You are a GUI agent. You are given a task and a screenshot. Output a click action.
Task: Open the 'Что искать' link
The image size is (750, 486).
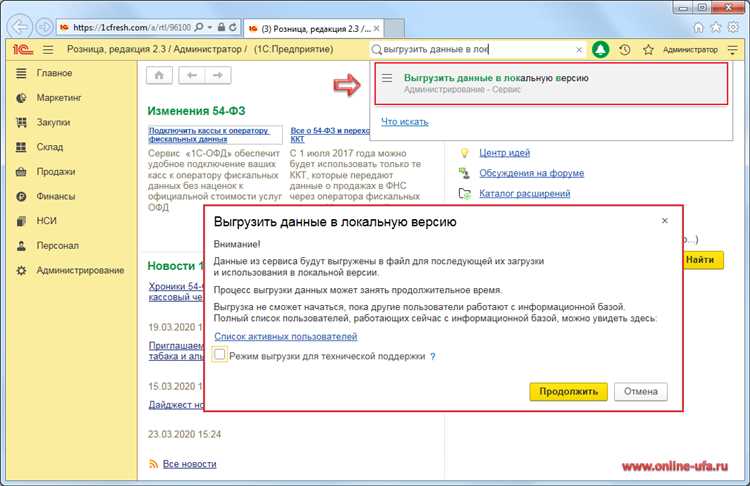pyautogui.click(x=404, y=122)
